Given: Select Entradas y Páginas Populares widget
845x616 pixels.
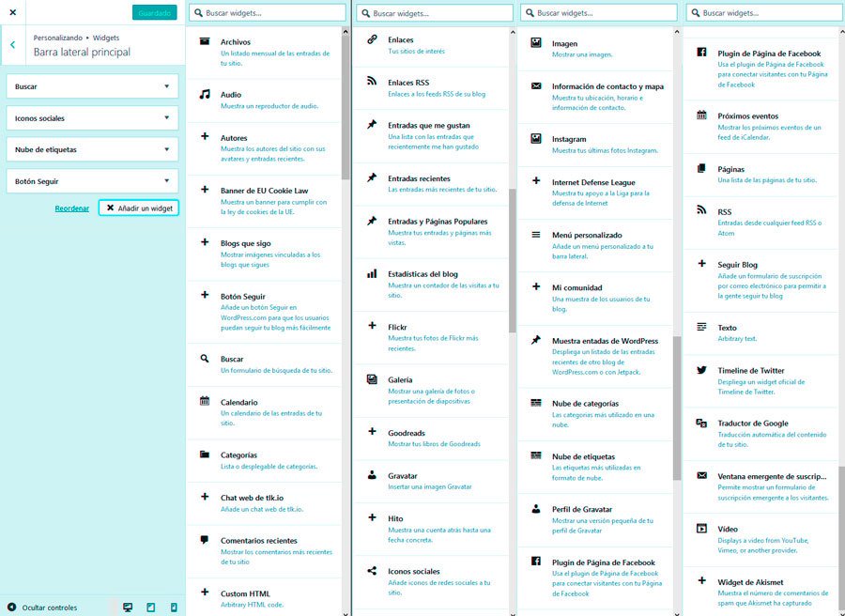Looking at the screenshot, I should point(431,232).
